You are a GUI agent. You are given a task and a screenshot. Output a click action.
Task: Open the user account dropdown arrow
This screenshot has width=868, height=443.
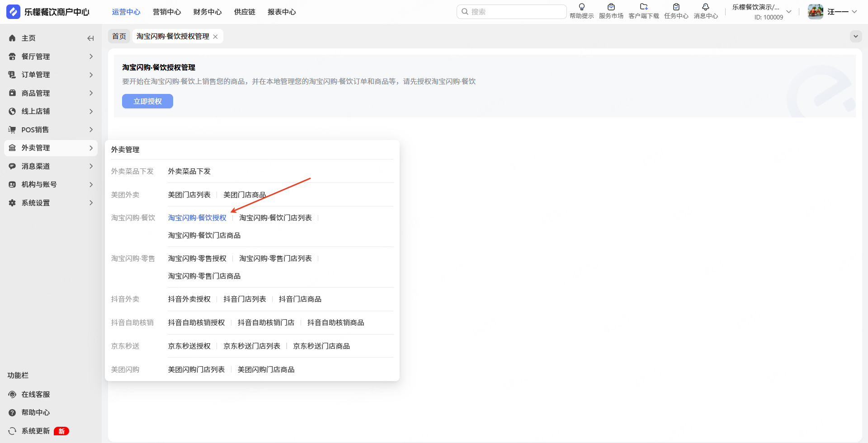[x=854, y=12]
